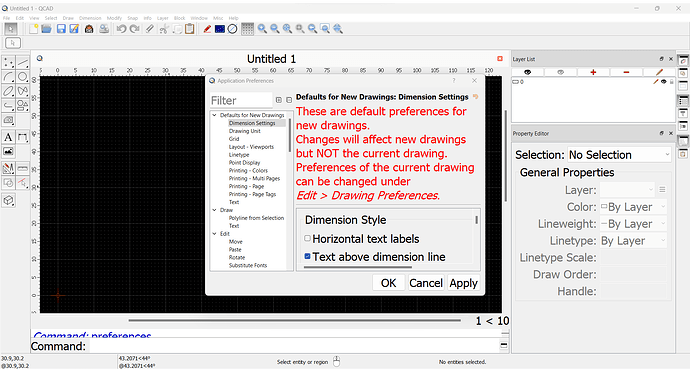
Task: Select the Insert Image tool
Action: [x=9, y=151]
